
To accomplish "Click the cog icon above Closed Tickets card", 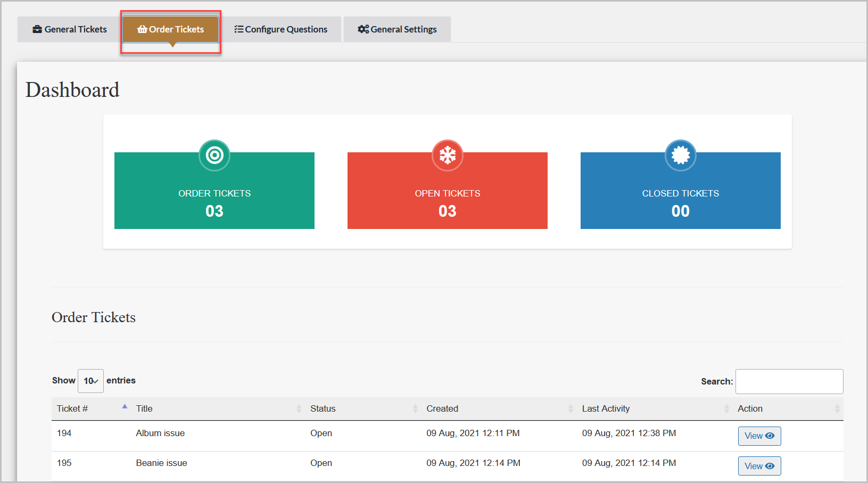I will (x=680, y=155).
